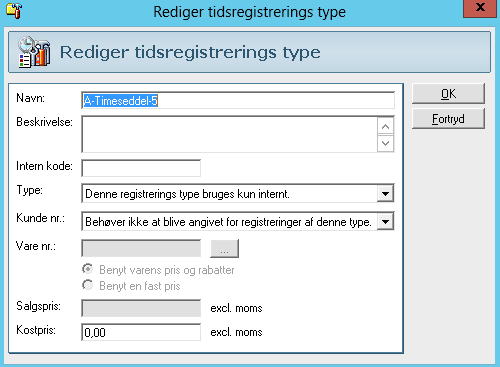Click the time registration header icon
The width and height of the screenshot is (500, 367).
(x=34, y=52)
